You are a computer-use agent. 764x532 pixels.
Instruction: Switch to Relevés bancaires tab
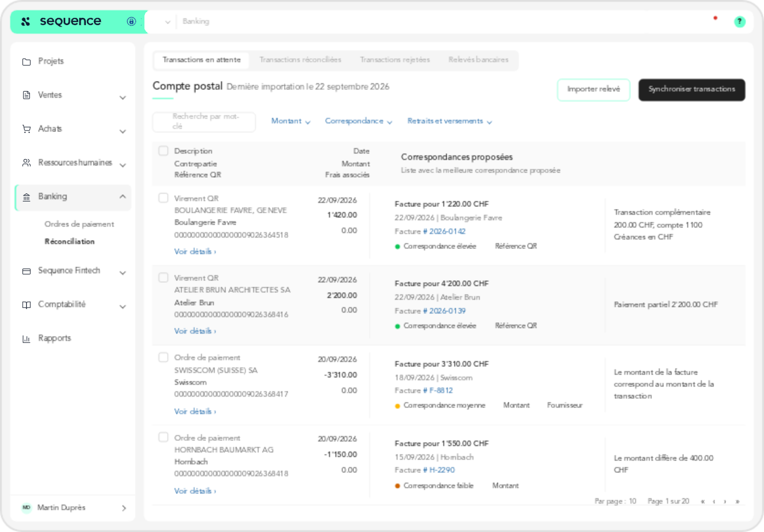[x=478, y=60]
